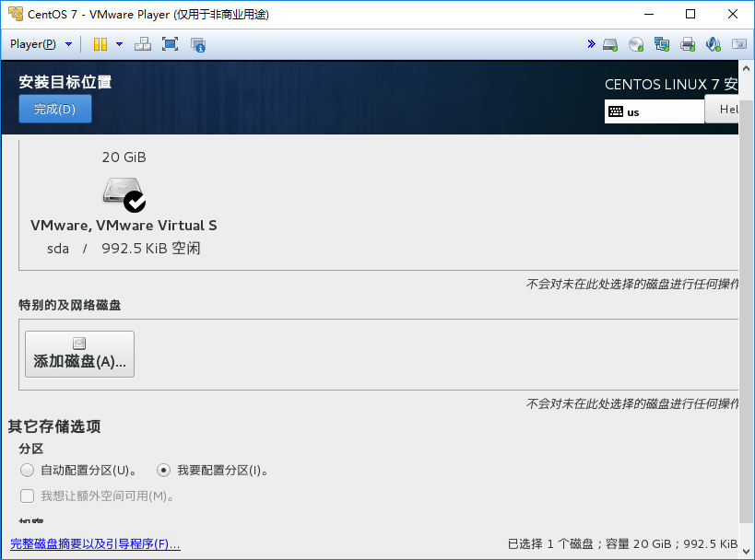Click the Unity mode toolbar icon
The image size is (755, 560).
(x=198, y=45)
